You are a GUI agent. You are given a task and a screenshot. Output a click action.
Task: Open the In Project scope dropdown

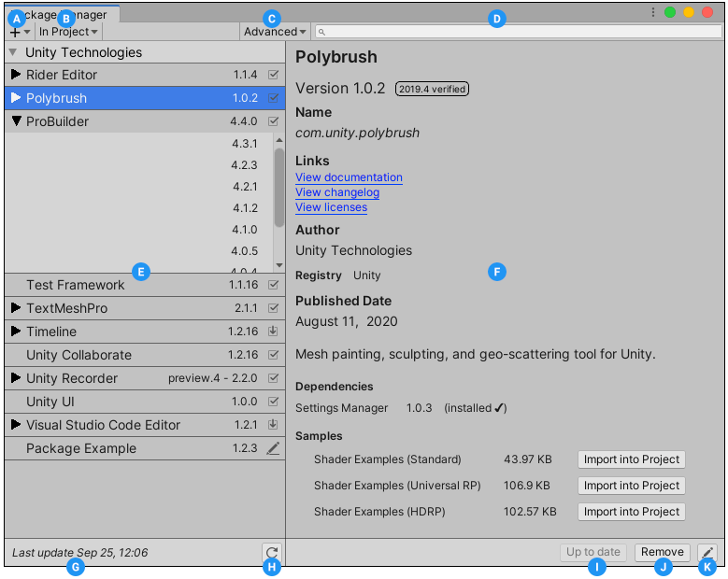tap(68, 32)
